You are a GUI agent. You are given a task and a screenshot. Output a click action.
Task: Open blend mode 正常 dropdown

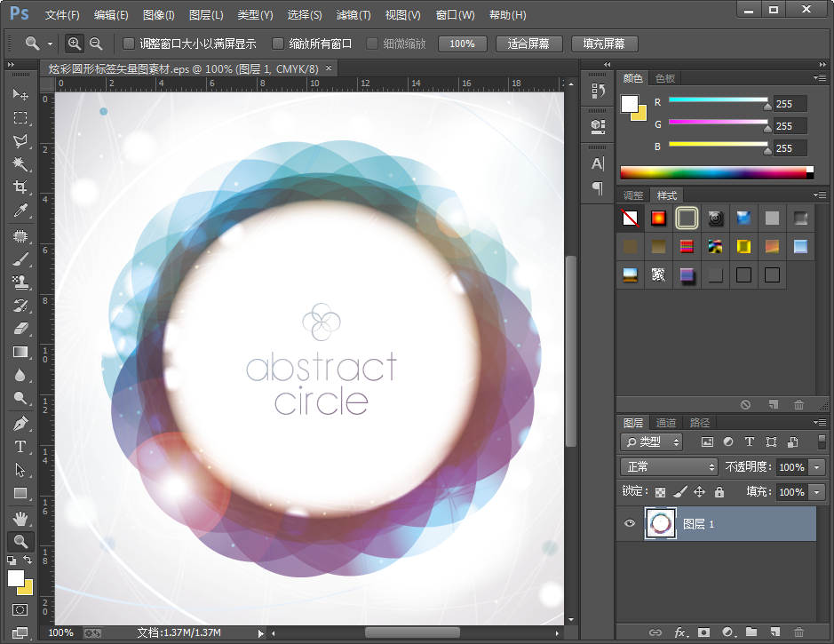pyautogui.click(x=669, y=467)
